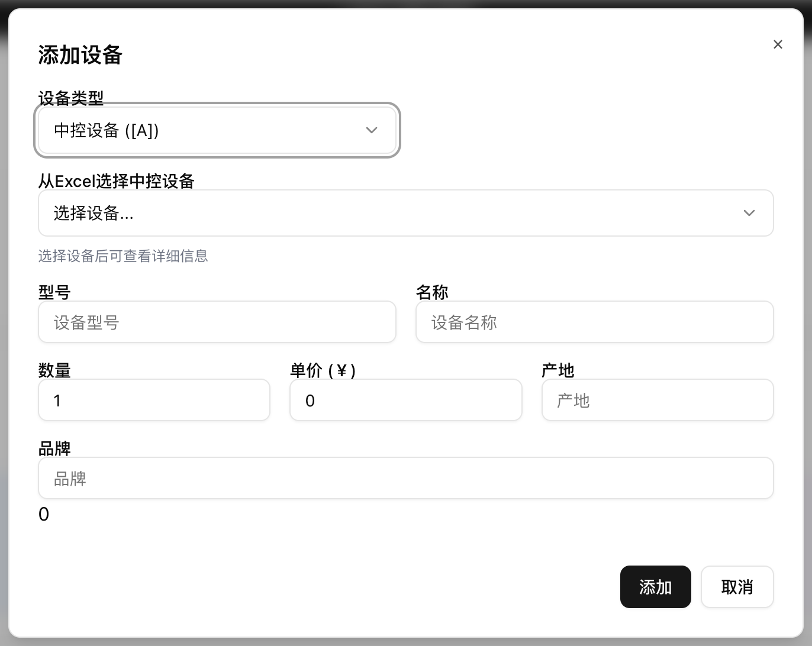Open the 从Excel选择中控设备 device list
The image size is (812, 646).
(406, 213)
